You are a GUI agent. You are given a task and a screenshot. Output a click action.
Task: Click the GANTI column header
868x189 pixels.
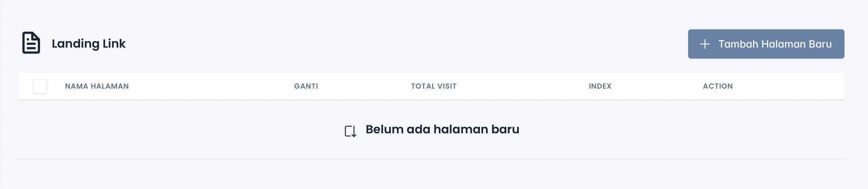click(306, 86)
